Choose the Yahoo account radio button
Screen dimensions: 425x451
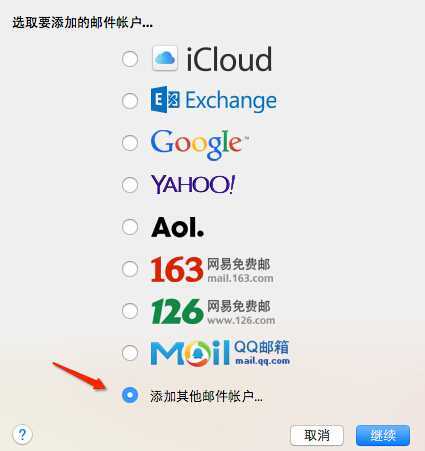[130, 185]
